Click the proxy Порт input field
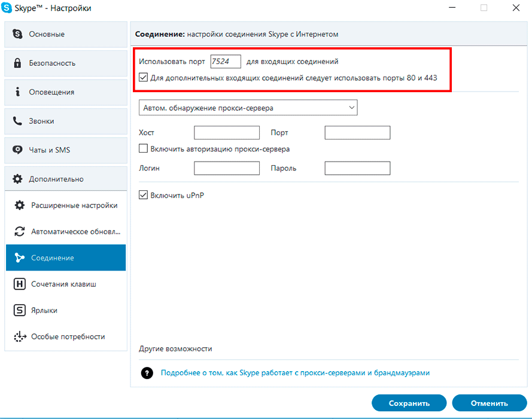This screenshot has width=532, height=419. [357, 132]
